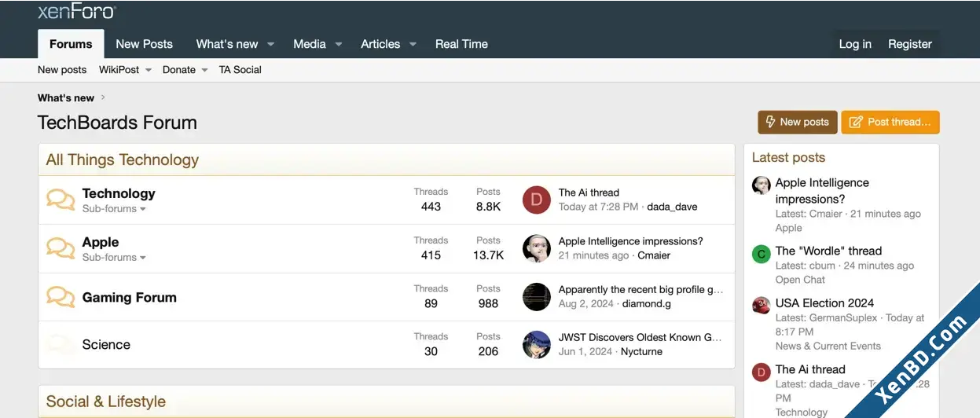
Task: Click Nycturne's avatar in the Science row
Action: click(x=537, y=344)
